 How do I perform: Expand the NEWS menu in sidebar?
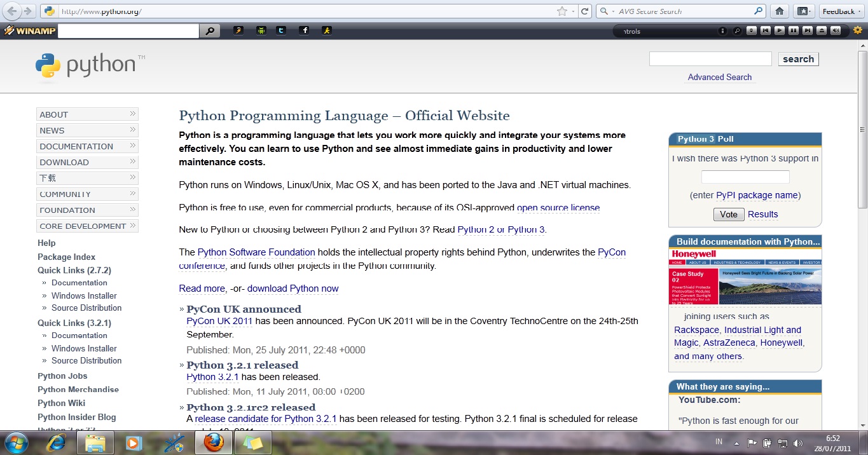[x=87, y=130]
